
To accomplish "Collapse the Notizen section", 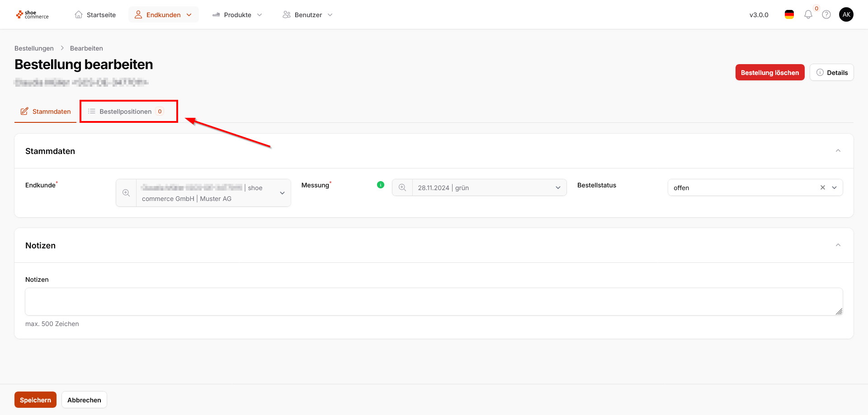I will click(x=838, y=245).
